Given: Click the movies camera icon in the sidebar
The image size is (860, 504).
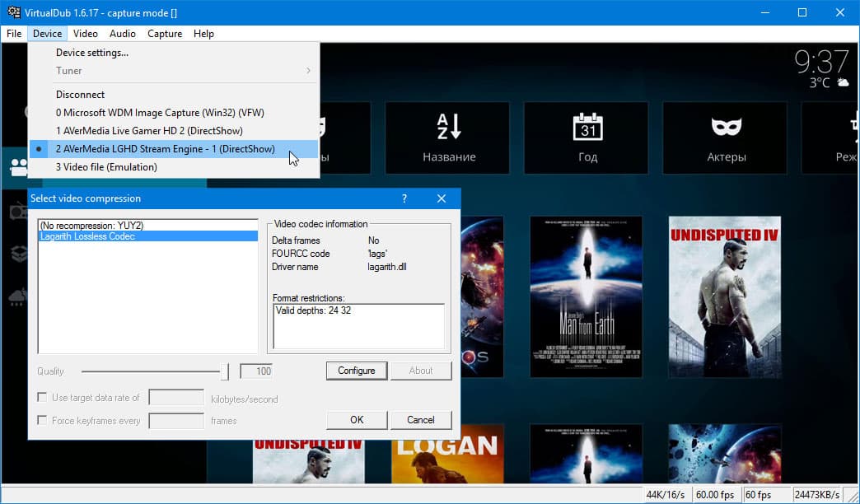Looking at the screenshot, I should pyautogui.click(x=19, y=167).
